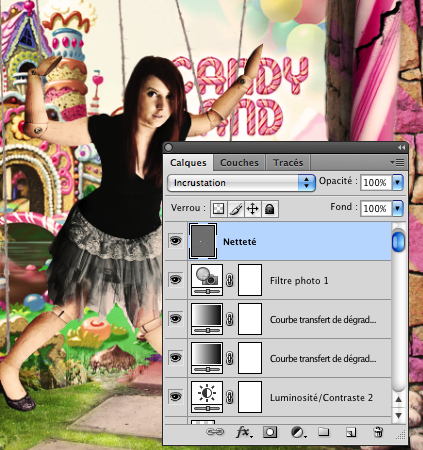Viewport: 423px width, 450px height.
Task: Lock transparent pixels
Action: pyautogui.click(x=219, y=209)
